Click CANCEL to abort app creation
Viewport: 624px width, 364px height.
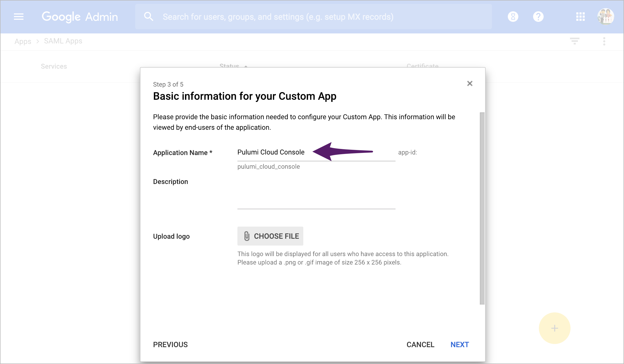click(x=420, y=344)
